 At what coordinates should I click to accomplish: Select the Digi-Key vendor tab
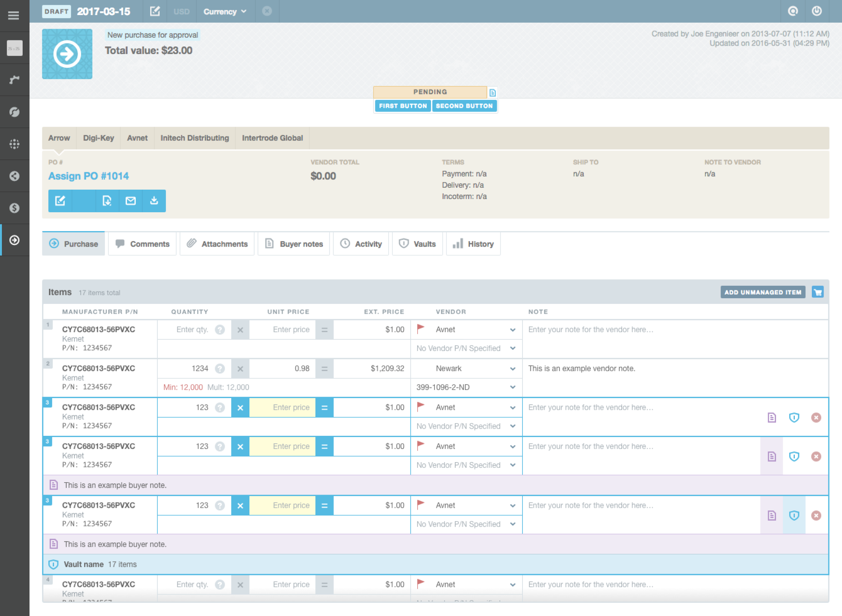[x=98, y=138]
